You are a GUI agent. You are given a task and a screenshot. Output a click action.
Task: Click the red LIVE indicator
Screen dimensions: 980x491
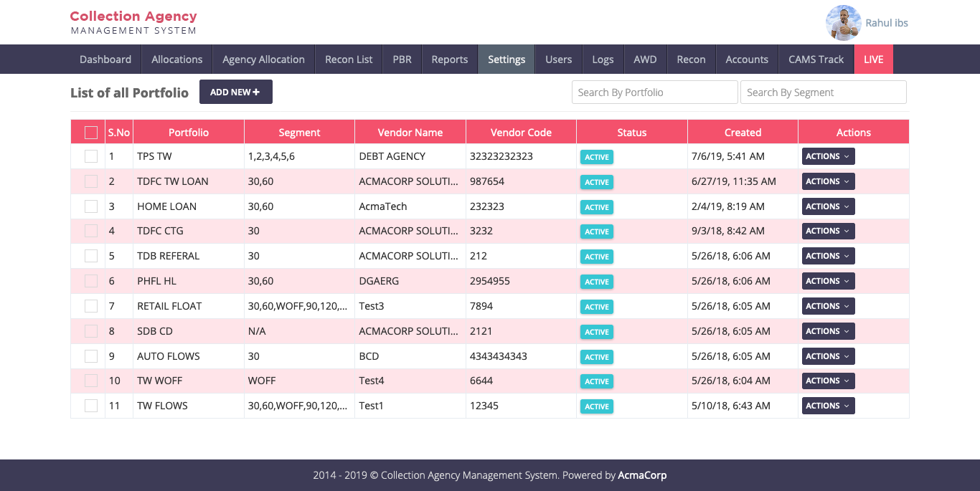pos(873,59)
